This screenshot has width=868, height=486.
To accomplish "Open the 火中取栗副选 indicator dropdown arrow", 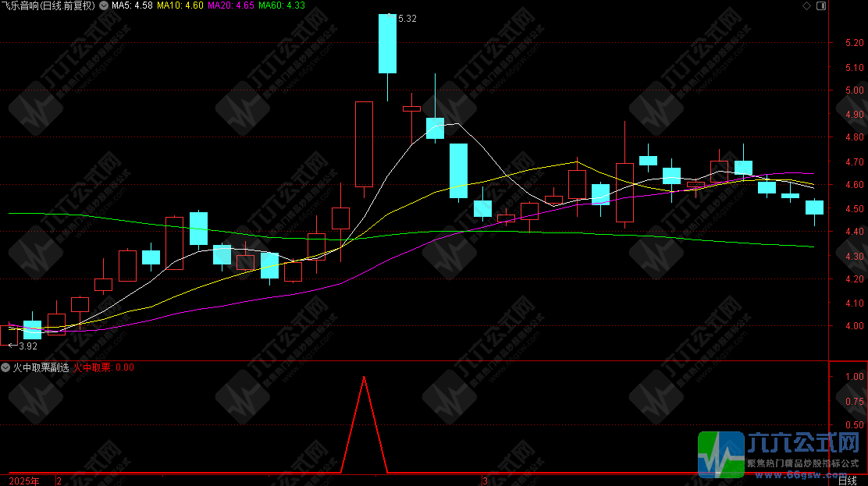I will [x=5, y=367].
